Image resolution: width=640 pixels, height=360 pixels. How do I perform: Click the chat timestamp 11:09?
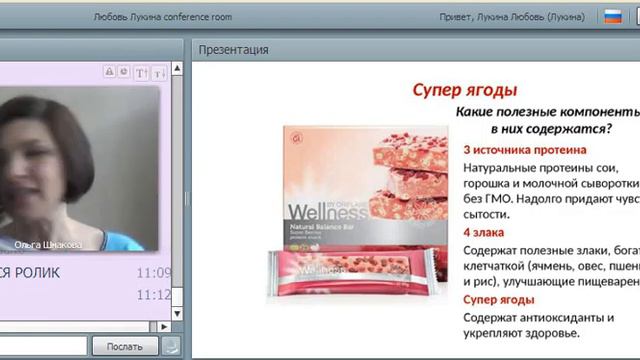pyautogui.click(x=153, y=273)
